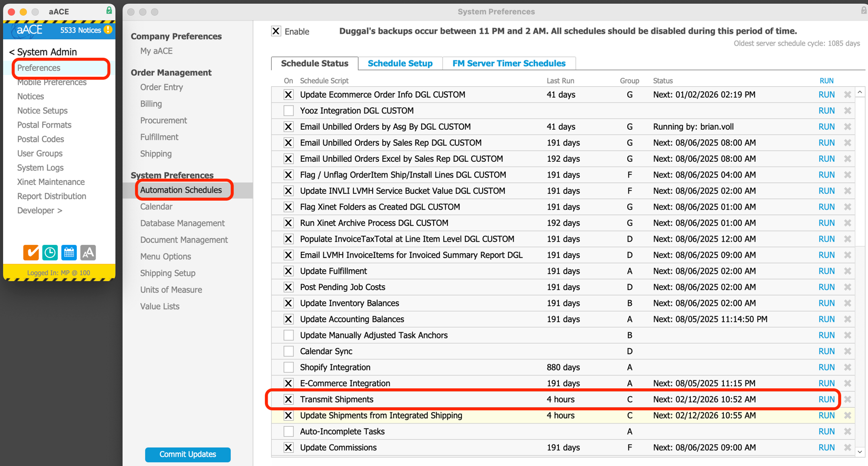Toggle the Enable checkbox
The width and height of the screenshot is (868, 466).
tap(276, 31)
